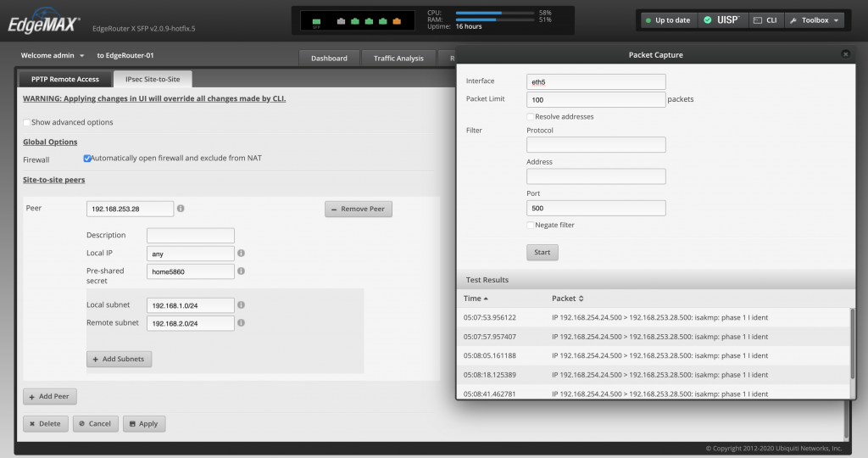Select the packet row at 05:08:18.125389
The height and width of the screenshot is (458, 868).
[654, 375]
